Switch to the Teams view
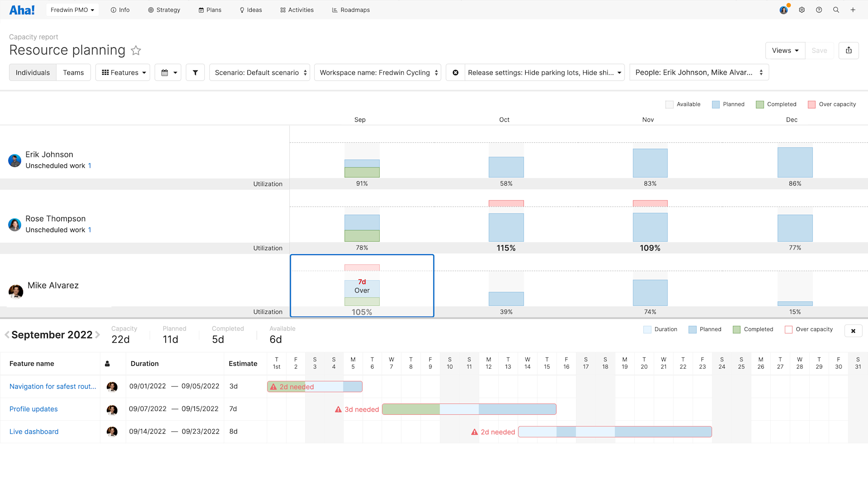The height and width of the screenshot is (488, 868). (73, 72)
